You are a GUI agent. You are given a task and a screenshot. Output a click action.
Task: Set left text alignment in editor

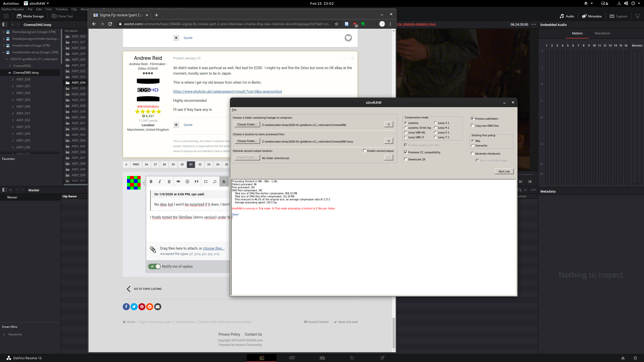224,182
